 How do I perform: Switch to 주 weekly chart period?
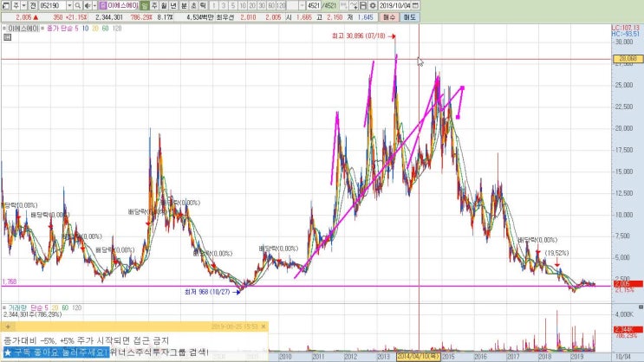point(154,6)
